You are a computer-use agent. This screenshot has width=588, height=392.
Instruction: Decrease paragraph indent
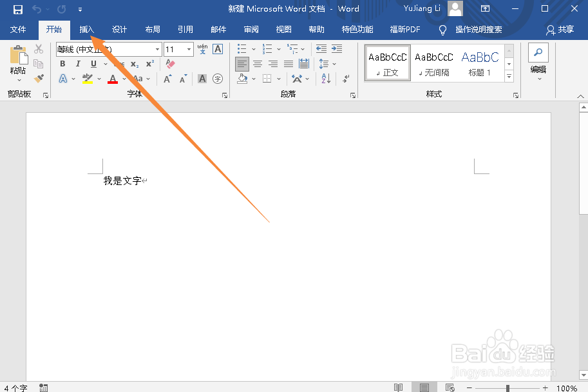(321, 48)
